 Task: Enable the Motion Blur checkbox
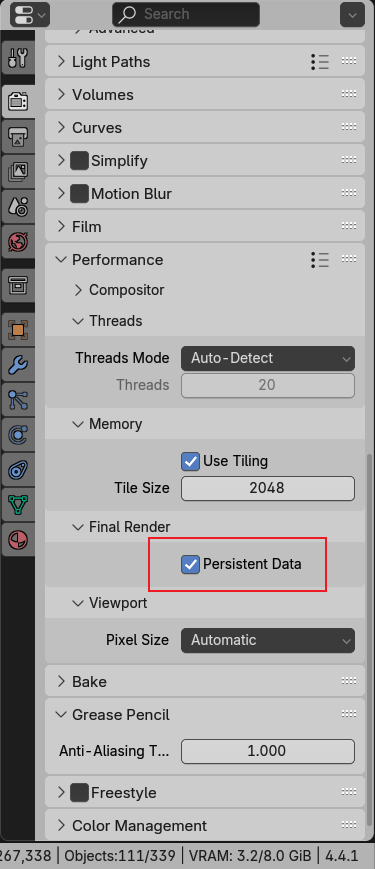tap(80, 194)
